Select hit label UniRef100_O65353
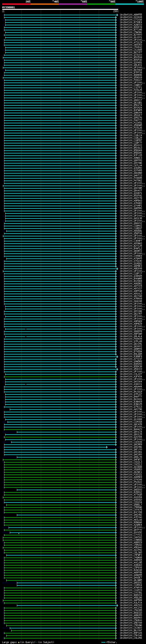The width and height of the screenshot is (146, 644). (x=131, y=45)
